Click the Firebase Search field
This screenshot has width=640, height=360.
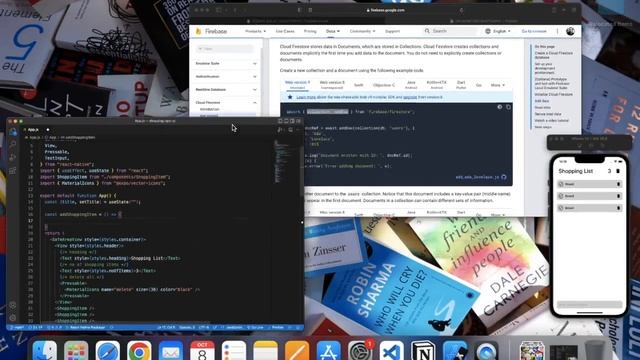pos(450,31)
